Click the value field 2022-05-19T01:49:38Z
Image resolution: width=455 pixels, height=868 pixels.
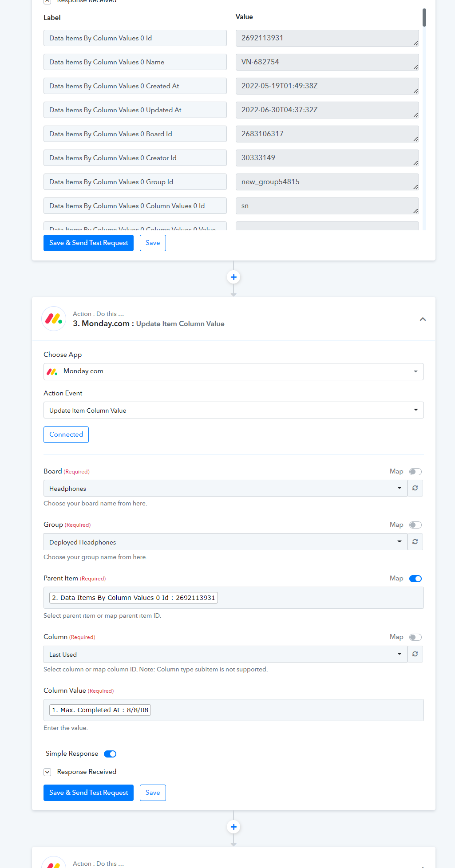(327, 86)
